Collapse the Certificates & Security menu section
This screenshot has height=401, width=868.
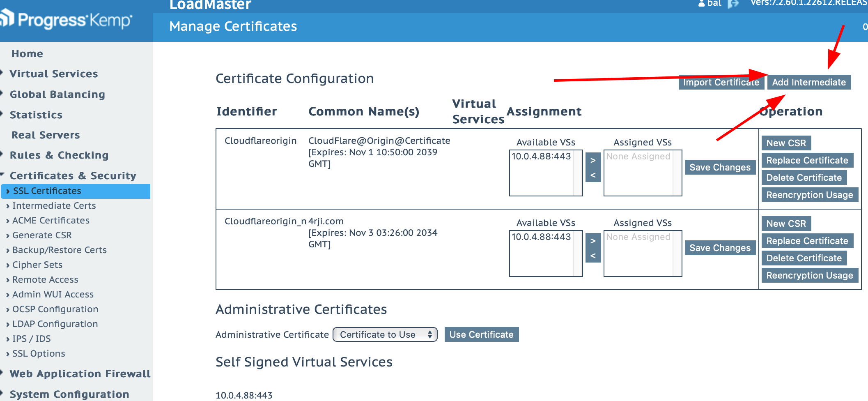(x=73, y=176)
